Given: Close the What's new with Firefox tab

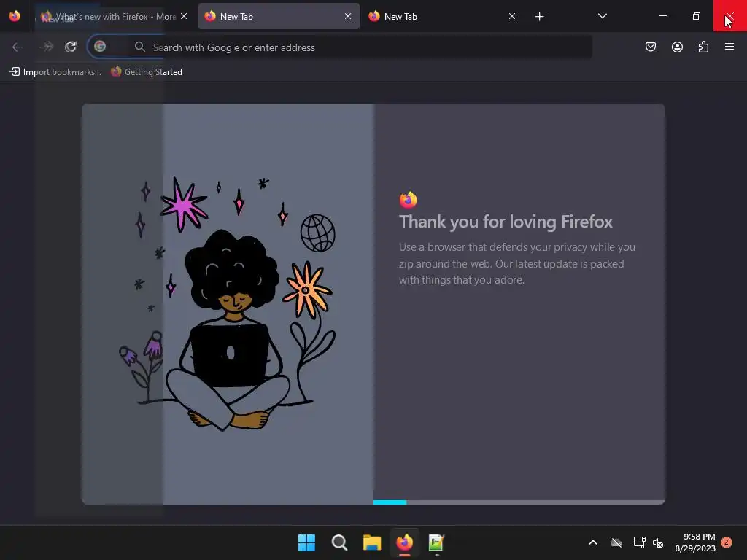Looking at the screenshot, I should 184,16.
